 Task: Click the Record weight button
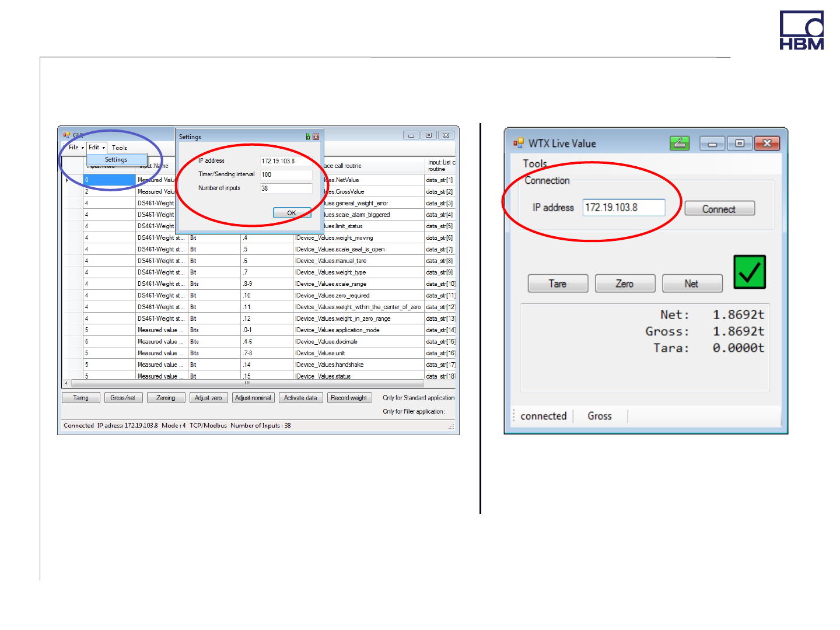(x=349, y=398)
